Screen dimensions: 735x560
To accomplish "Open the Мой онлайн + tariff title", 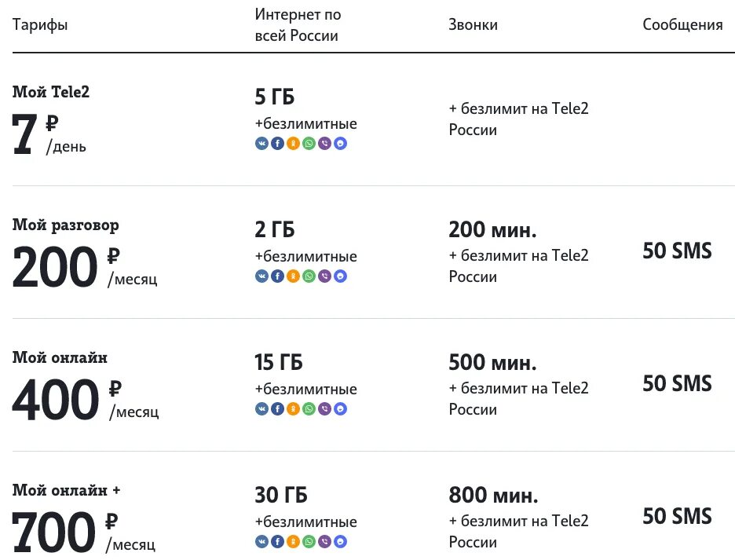I will [67, 491].
